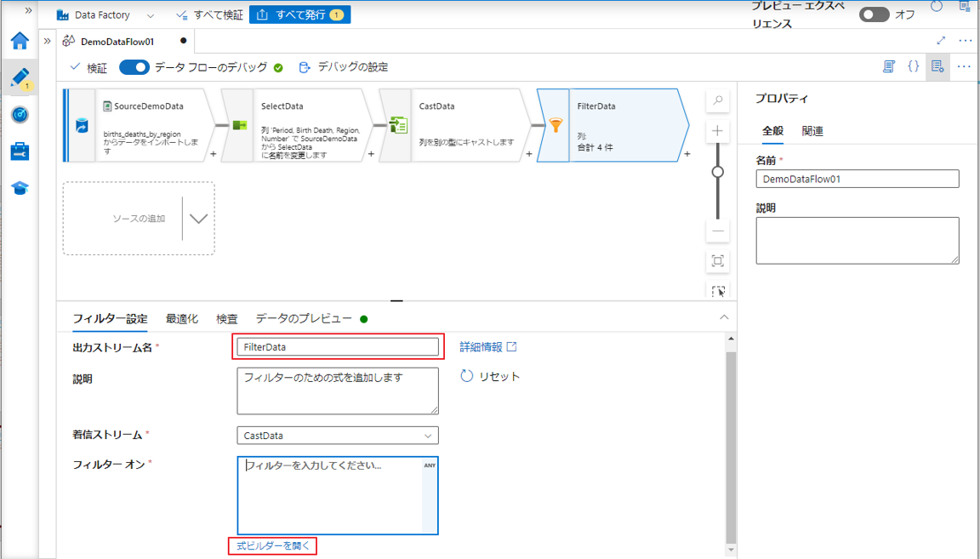Screen dimensions: 980x559
Task: Select the 最適化 optimize tab
Action: pos(182,319)
